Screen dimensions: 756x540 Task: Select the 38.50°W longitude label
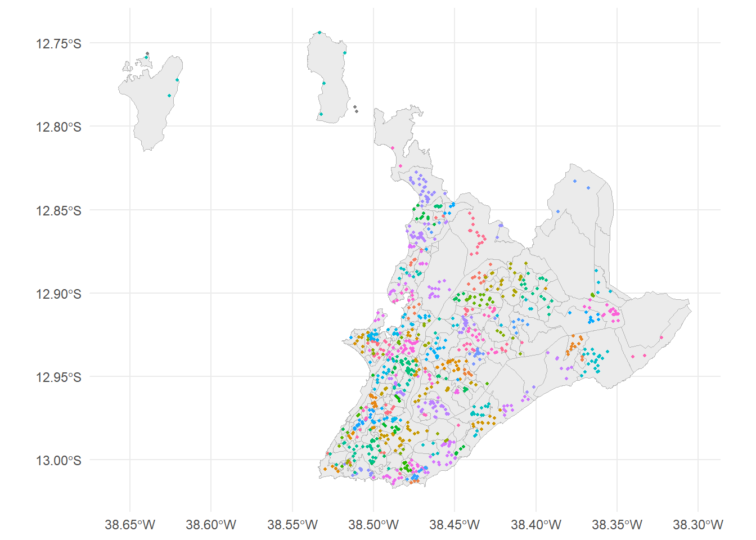[x=373, y=525]
